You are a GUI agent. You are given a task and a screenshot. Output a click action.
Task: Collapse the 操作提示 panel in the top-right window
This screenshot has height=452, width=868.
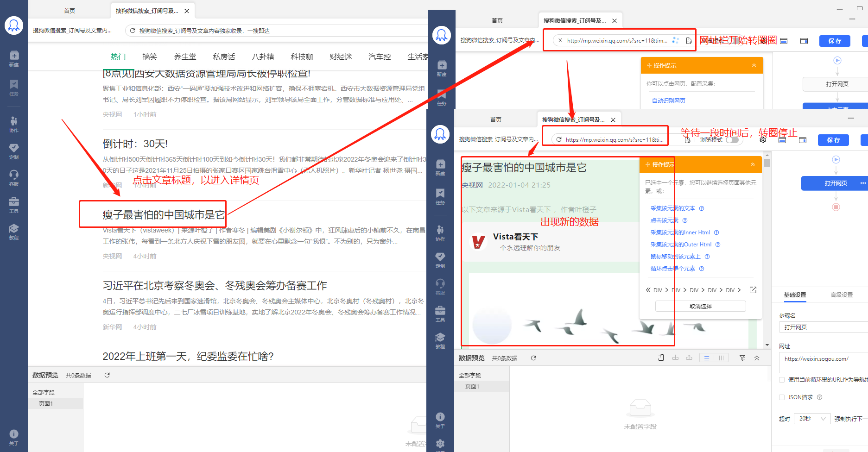pyautogui.click(x=754, y=65)
